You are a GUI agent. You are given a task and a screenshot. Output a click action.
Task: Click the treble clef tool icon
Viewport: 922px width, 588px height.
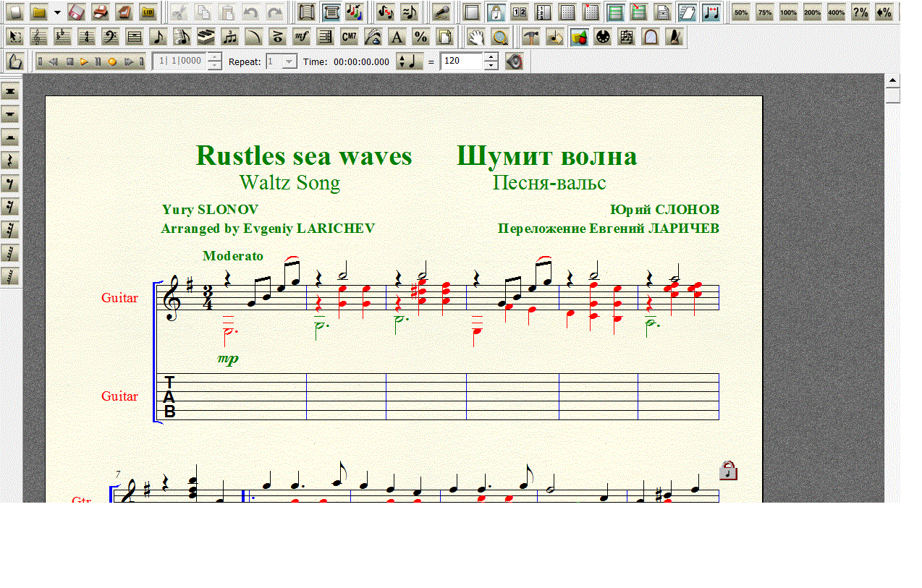[x=38, y=38]
